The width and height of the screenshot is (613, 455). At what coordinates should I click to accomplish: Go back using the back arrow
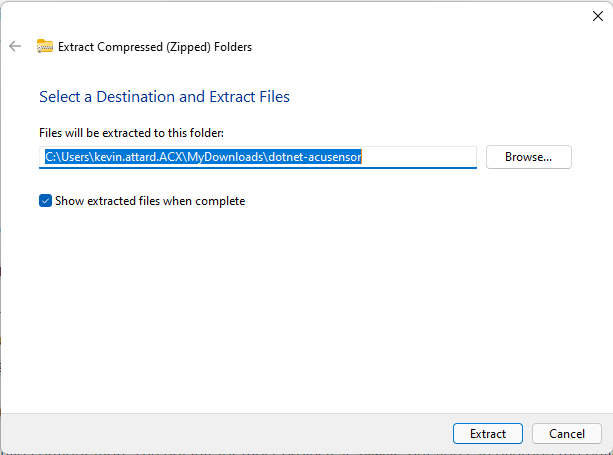pos(15,46)
